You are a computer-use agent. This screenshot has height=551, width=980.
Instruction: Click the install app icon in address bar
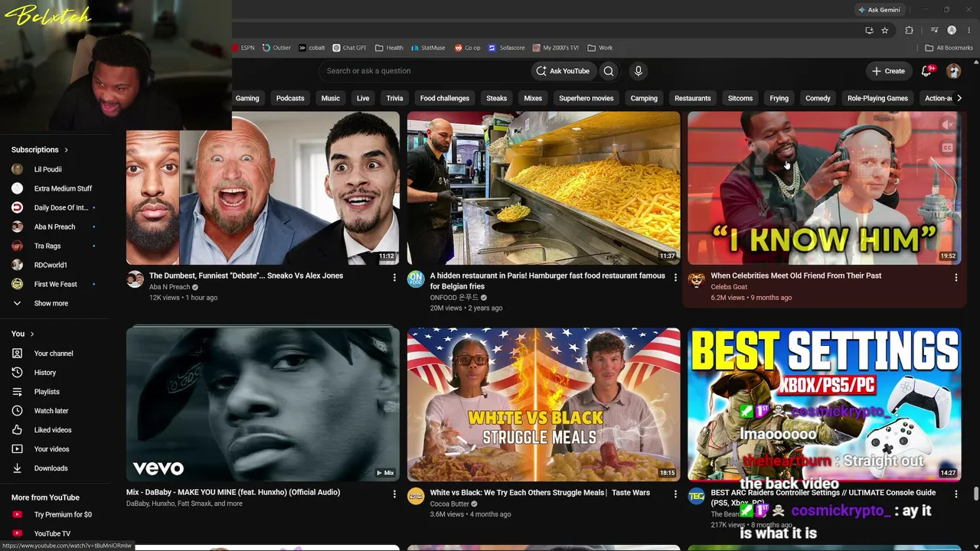[x=869, y=31]
